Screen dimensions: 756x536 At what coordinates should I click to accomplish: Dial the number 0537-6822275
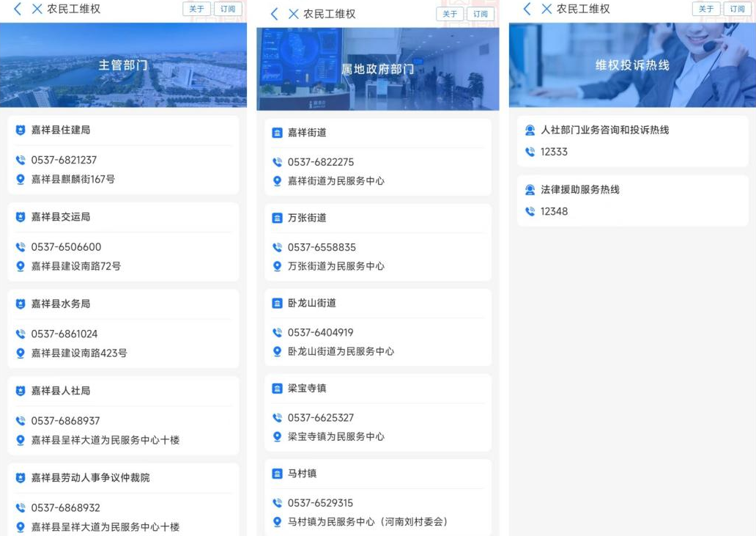coord(321,162)
